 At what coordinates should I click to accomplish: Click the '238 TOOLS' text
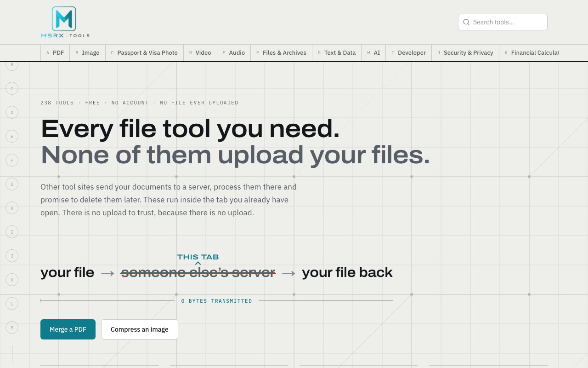(x=57, y=103)
